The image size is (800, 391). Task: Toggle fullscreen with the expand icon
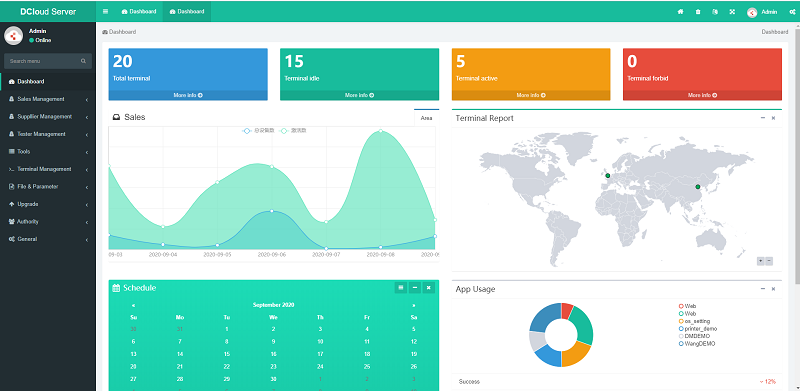tap(732, 12)
